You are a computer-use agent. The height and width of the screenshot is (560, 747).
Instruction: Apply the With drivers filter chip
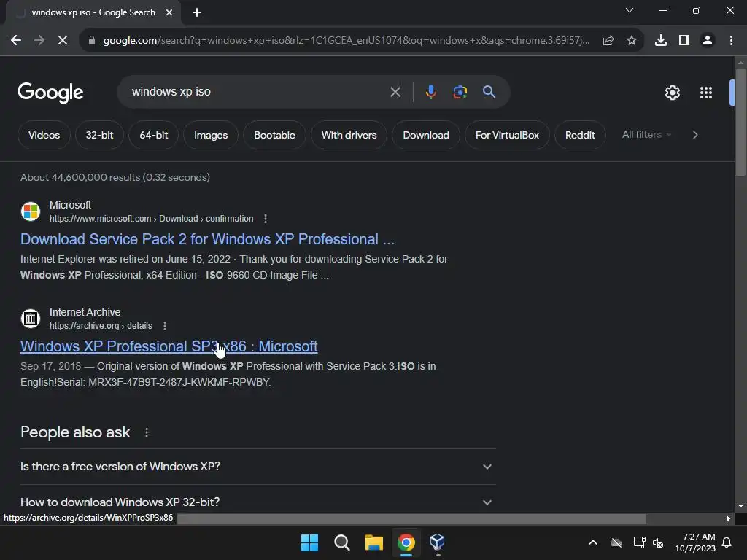click(x=349, y=135)
